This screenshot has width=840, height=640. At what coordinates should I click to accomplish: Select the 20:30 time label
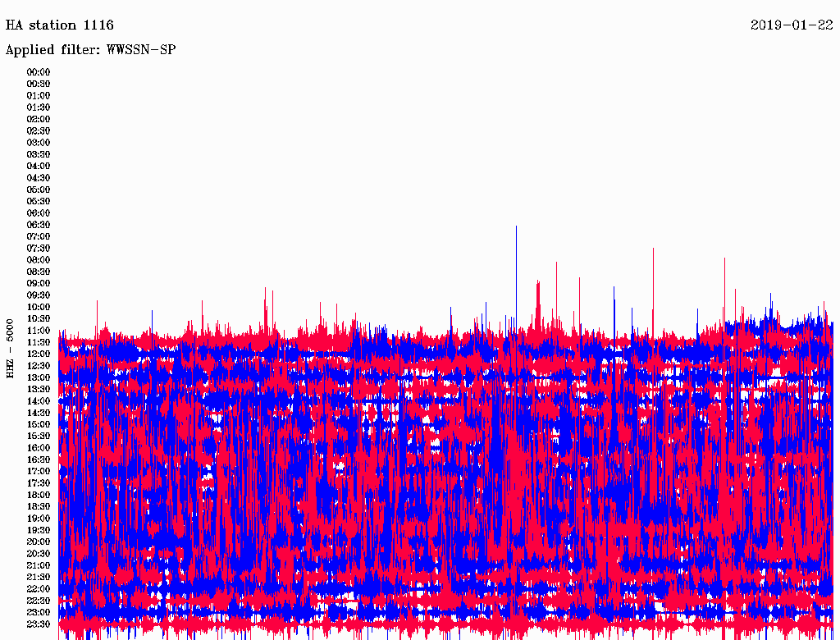pos(39,554)
